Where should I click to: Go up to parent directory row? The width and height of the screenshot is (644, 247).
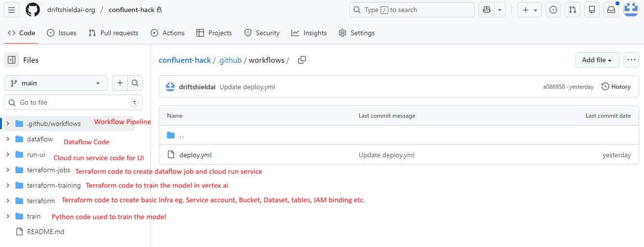[x=398, y=135]
